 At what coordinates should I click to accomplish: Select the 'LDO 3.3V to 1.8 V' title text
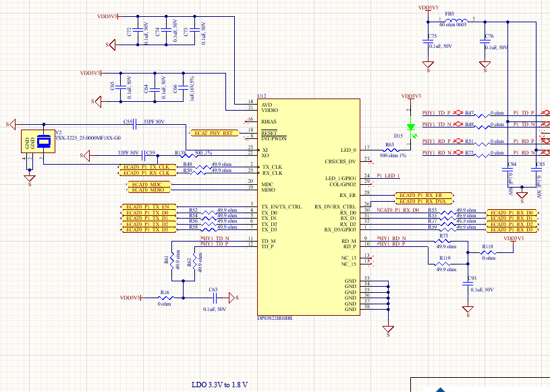coord(219,385)
